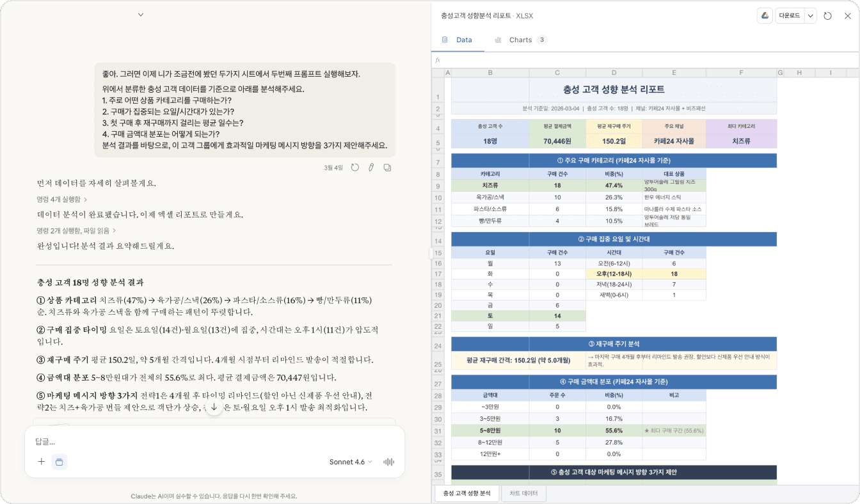This screenshot has width=860, height=504.
Task: Close the XLSX report panel
Action: click(848, 15)
